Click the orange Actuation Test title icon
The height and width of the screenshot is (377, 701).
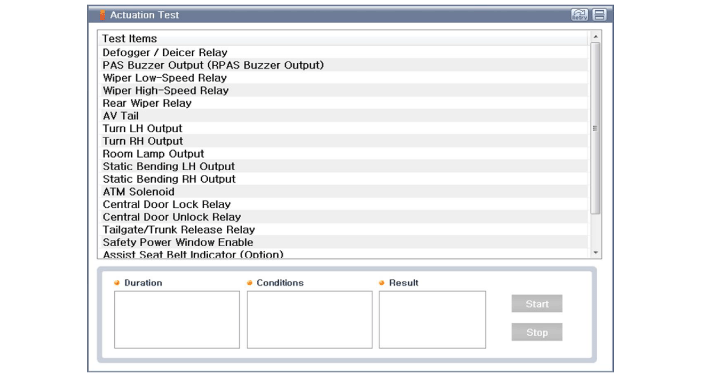pos(102,15)
